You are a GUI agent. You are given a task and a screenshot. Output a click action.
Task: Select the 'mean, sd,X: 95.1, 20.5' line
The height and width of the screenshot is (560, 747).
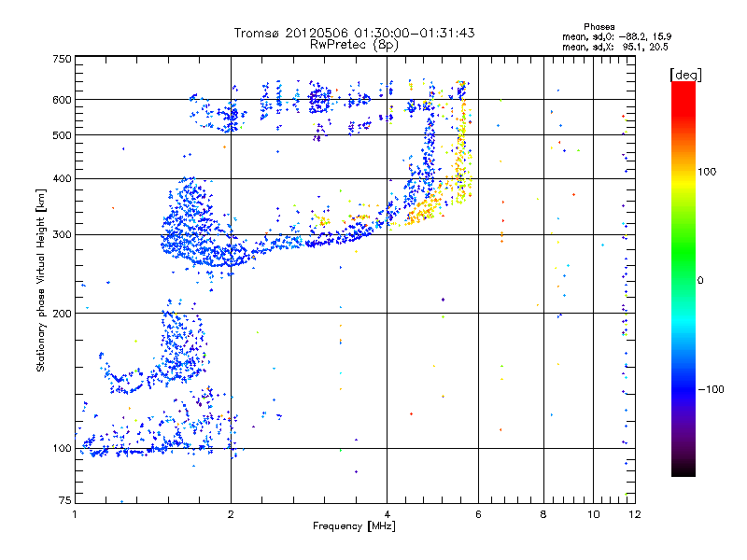click(615, 47)
